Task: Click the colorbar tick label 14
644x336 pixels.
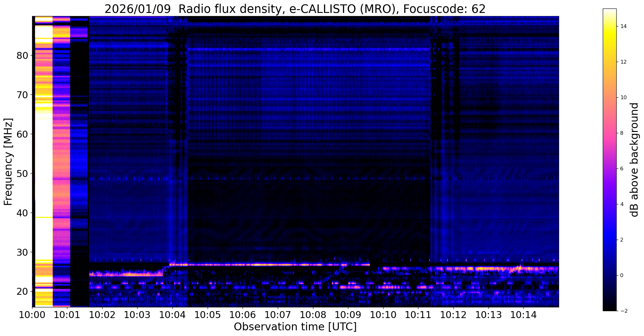Action: [x=623, y=26]
